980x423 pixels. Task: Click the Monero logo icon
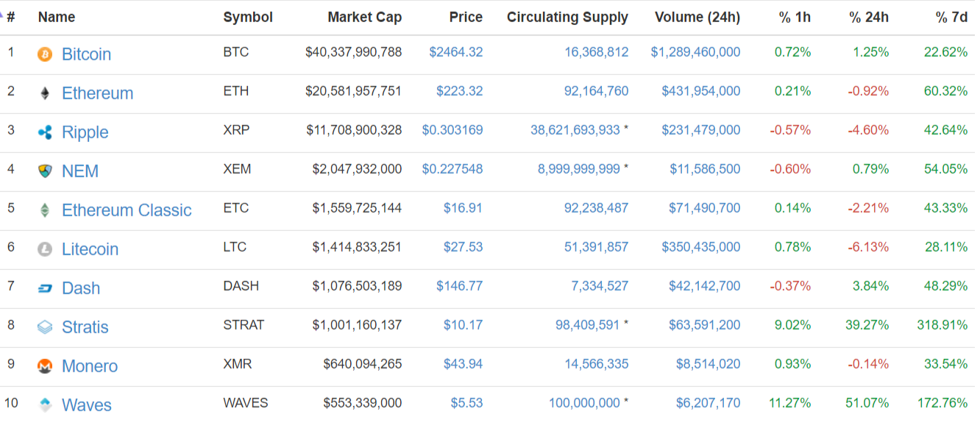click(45, 366)
